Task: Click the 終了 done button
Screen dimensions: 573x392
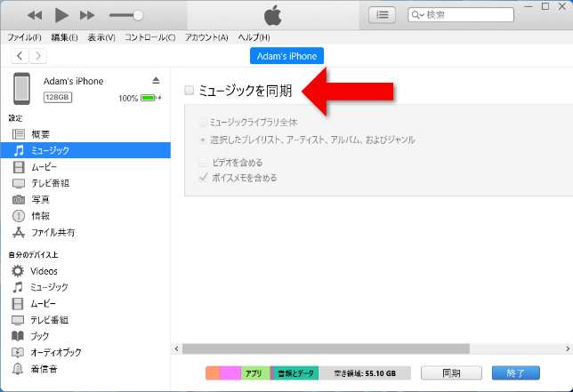Action: point(516,373)
